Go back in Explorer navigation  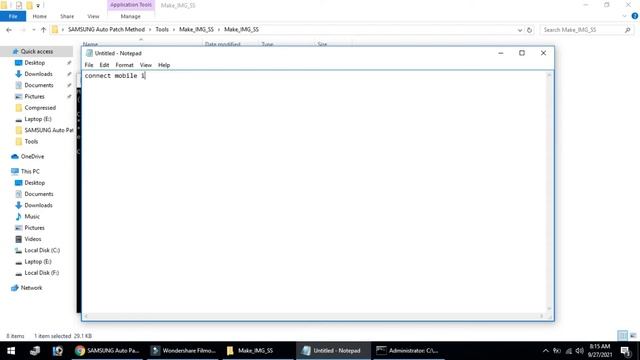pyautogui.click(x=9, y=30)
